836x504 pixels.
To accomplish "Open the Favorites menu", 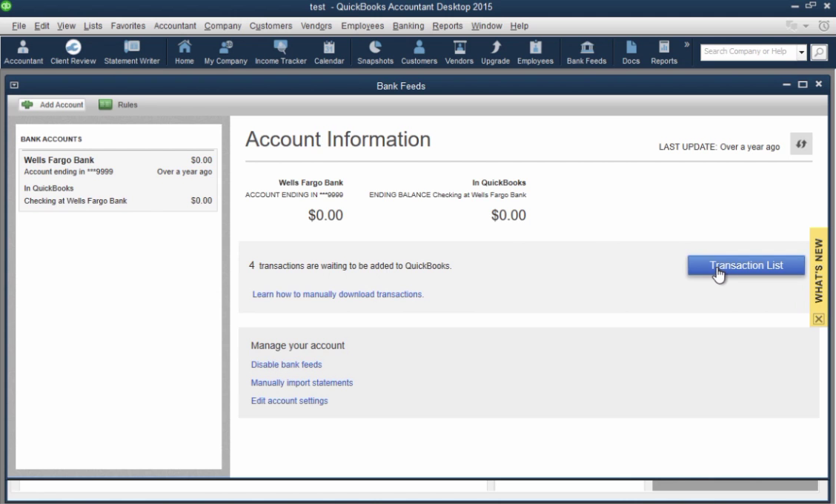I will tap(128, 26).
